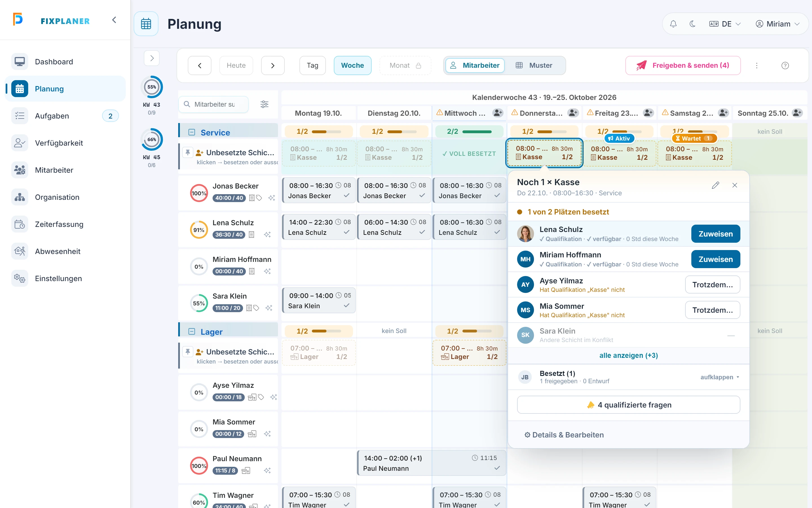Click add-employee icon on Mittwoch header
812x508 pixels.
point(498,113)
